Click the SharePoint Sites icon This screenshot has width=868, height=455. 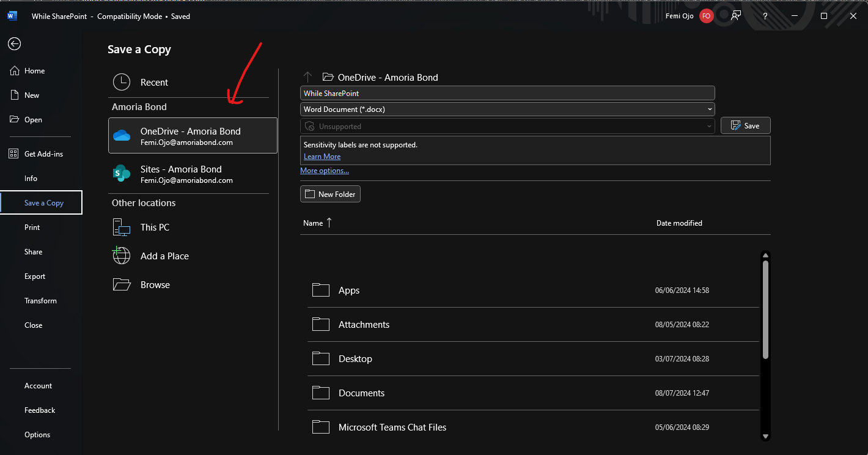[122, 174]
